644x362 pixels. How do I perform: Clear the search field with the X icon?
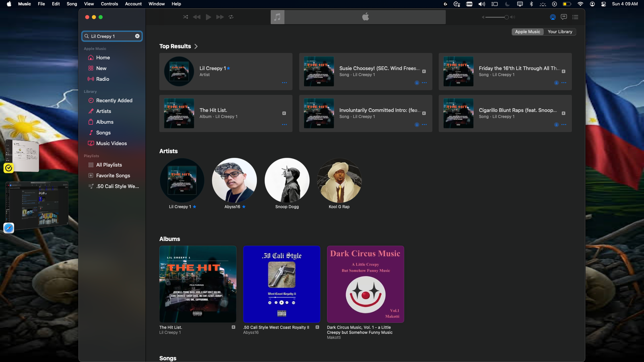pyautogui.click(x=137, y=36)
